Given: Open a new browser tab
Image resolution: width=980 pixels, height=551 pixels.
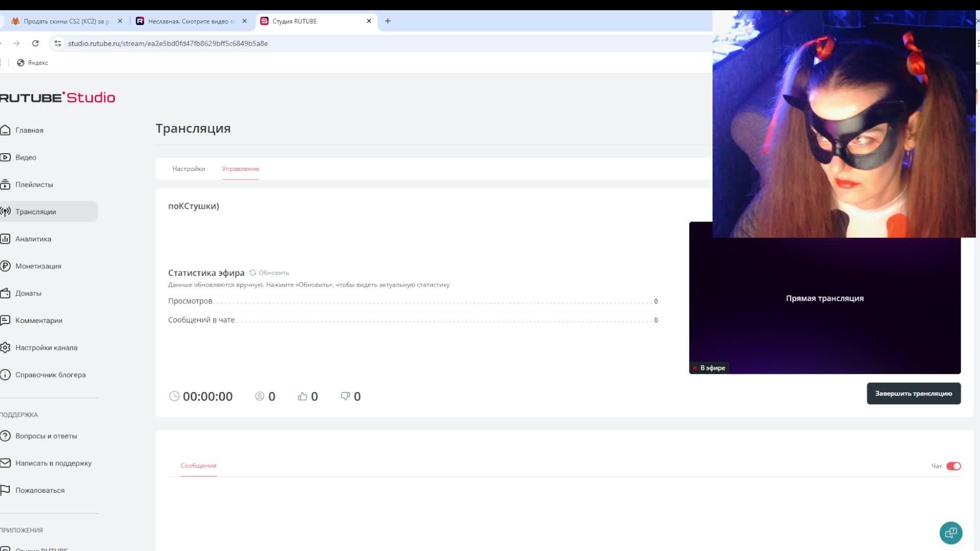Looking at the screenshot, I should coord(388,21).
